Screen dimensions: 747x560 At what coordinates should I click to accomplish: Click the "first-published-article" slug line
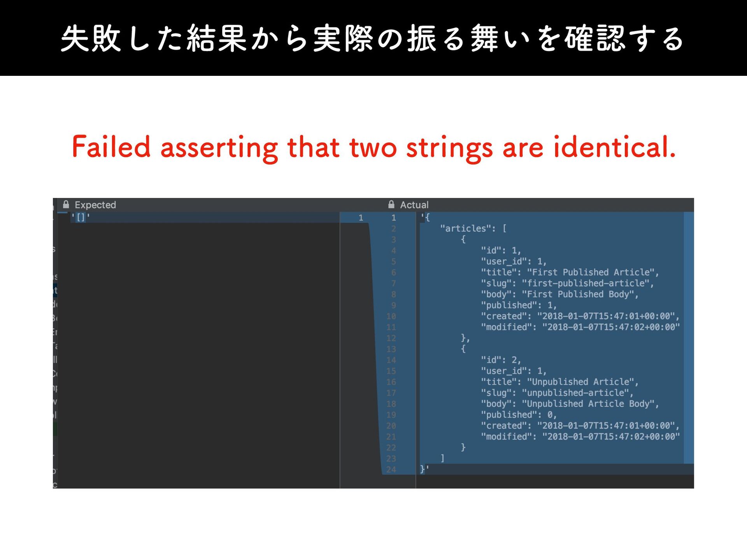(567, 283)
